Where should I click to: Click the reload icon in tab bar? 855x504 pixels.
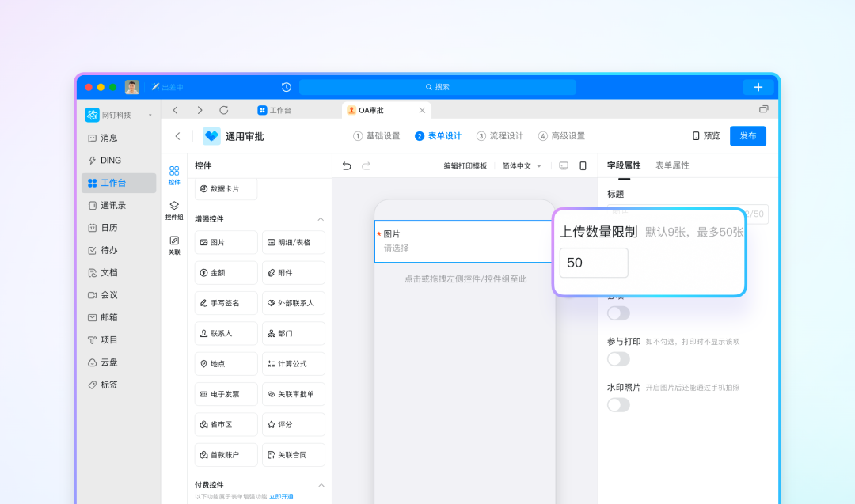pyautogui.click(x=224, y=110)
